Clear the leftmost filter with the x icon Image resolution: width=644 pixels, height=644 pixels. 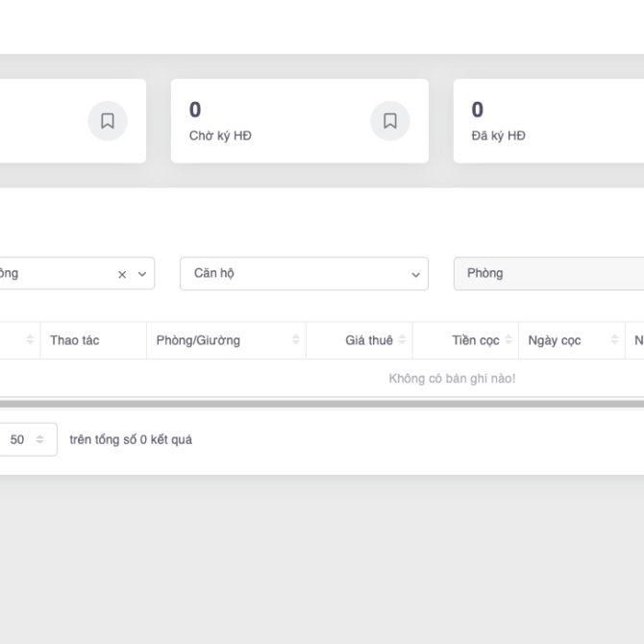[122, 274]
